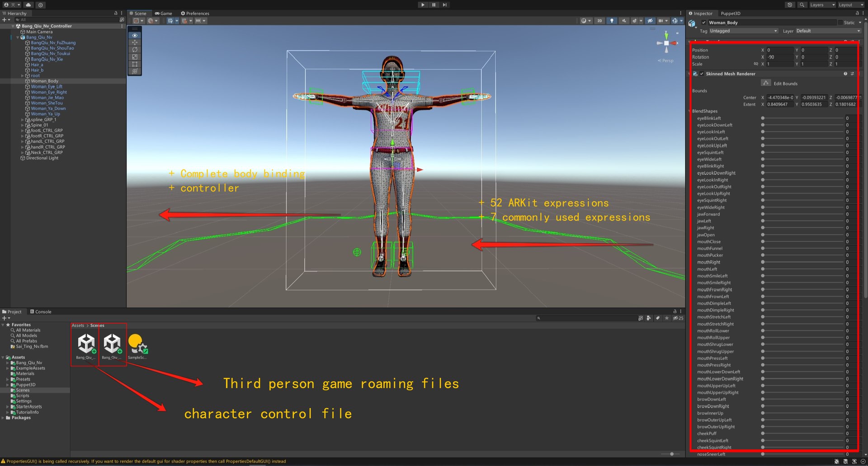Click the Edit Bounds button
Viewport: 868px width, 466px height.
click(x=766, y=83)
